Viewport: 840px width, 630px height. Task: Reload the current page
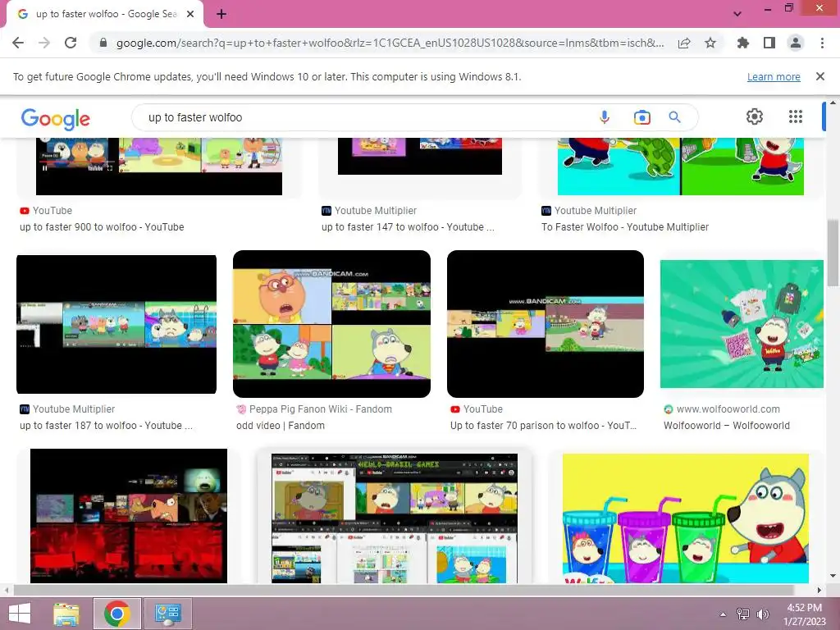tap(71, 43)
